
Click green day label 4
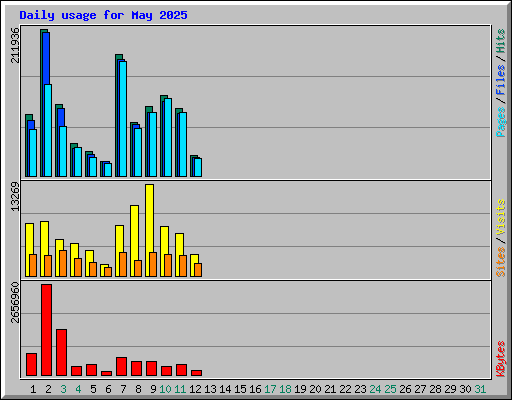78,389
